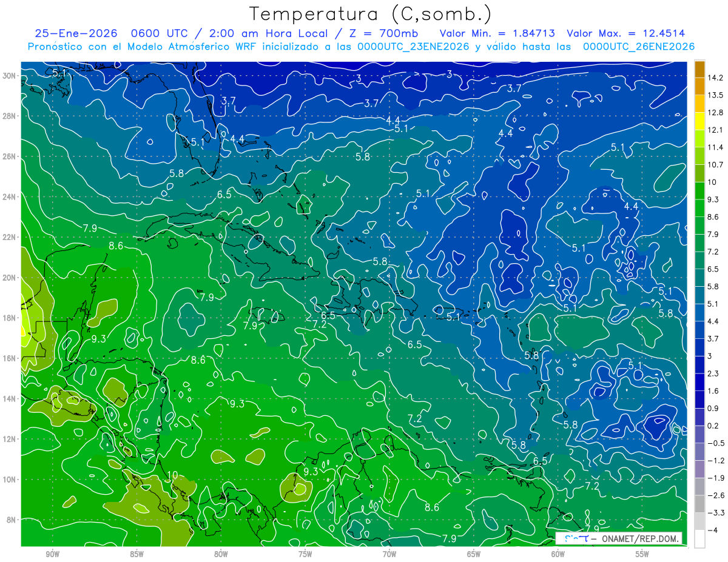Click the "ONAMET/REP.DOM." credit label
This screenshot has width=728, height=562.
pyautogui.click(x=639, y=538)
